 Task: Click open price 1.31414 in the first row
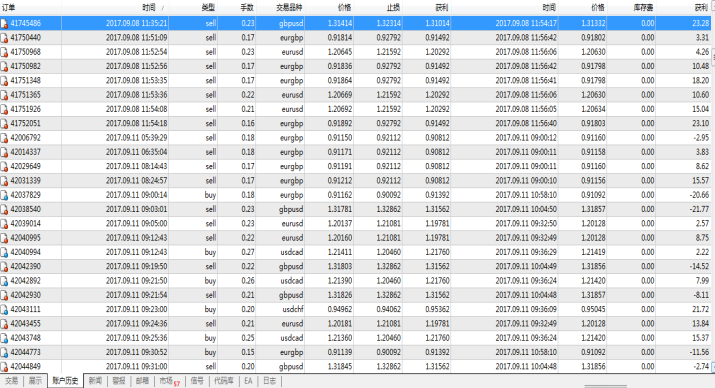point(340,23)
